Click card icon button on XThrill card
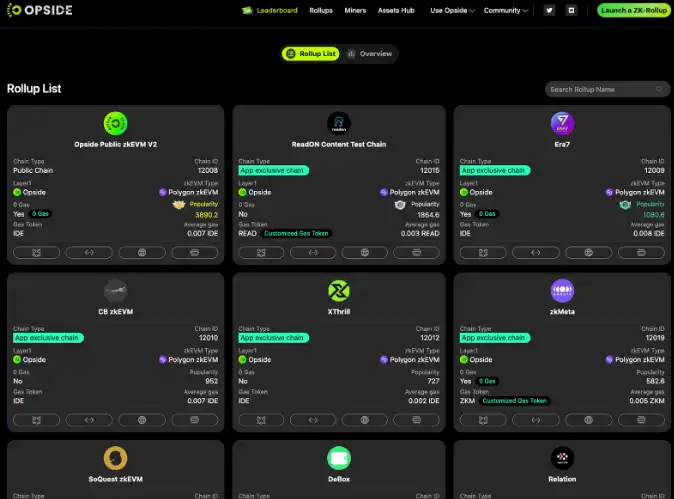Viewport: 674px width, 499px height. [x=417, y=420]
